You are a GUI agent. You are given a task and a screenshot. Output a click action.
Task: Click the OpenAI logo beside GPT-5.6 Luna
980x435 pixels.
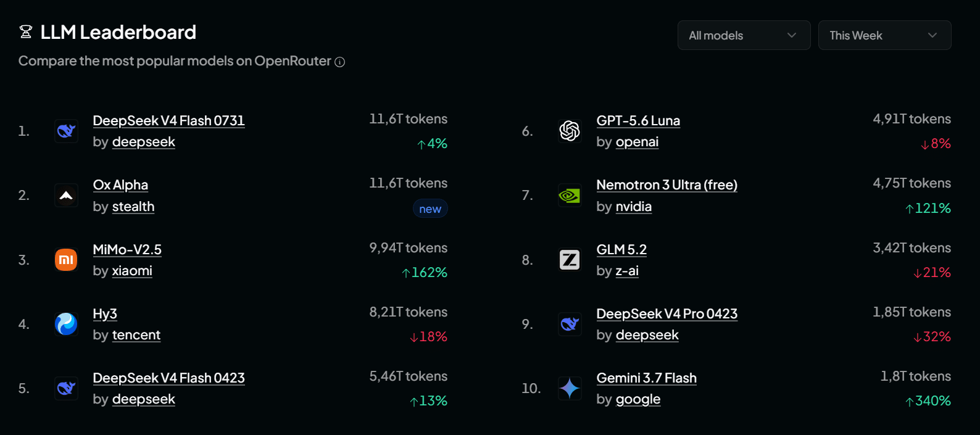coord(570,131)
